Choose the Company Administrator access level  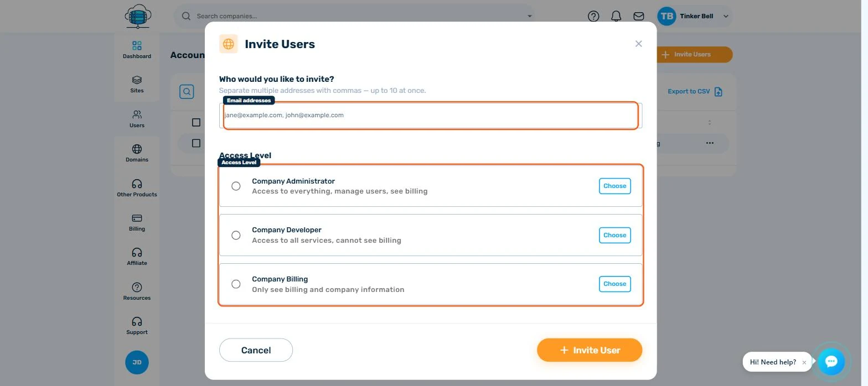[614, 186]
